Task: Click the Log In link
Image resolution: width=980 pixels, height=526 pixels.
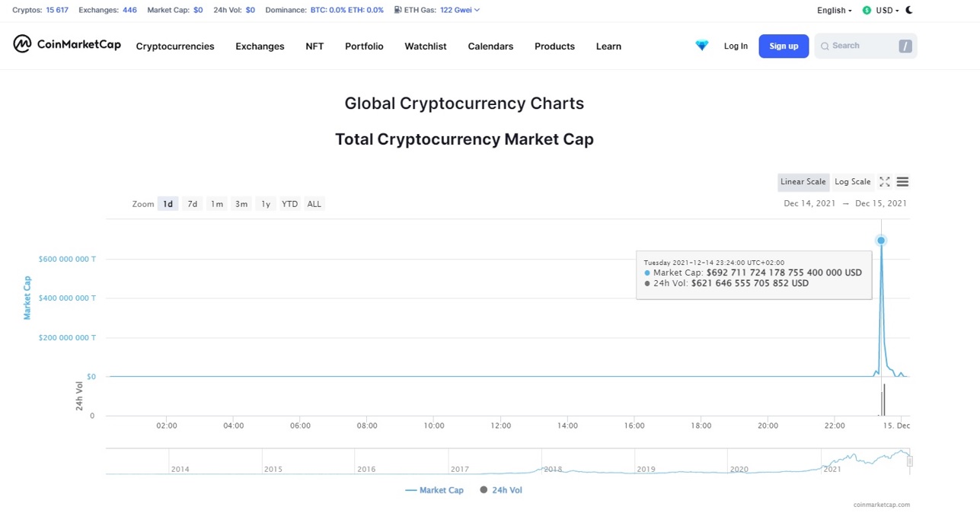Action: click(x=736, y=46)
